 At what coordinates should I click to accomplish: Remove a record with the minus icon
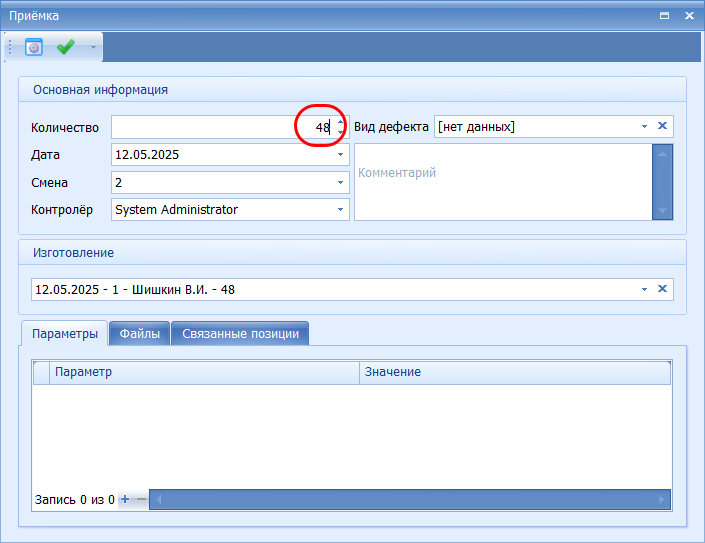click(141, 499)
